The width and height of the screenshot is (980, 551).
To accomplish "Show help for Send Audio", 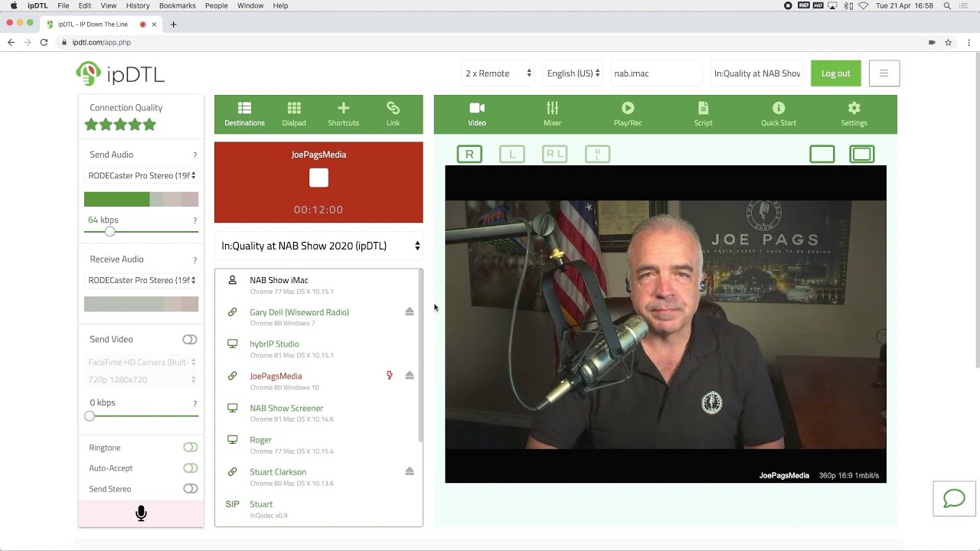I will (x=194, y=155).
